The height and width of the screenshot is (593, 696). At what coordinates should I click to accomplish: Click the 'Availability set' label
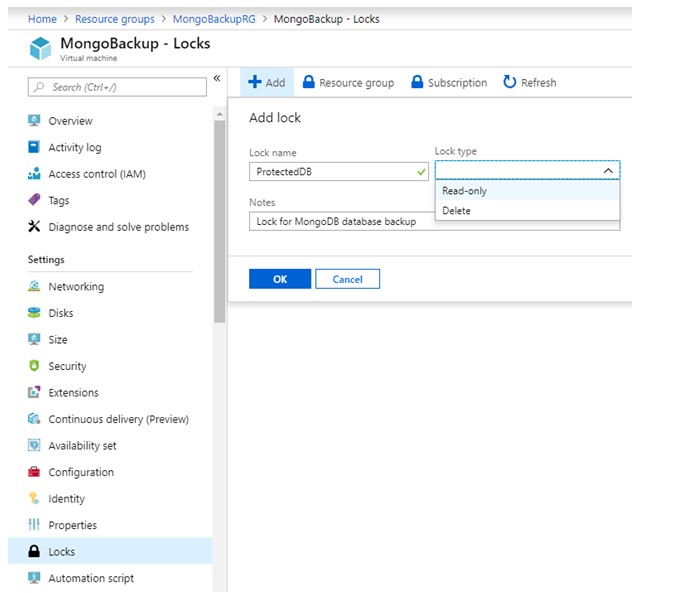coord(82,446)
